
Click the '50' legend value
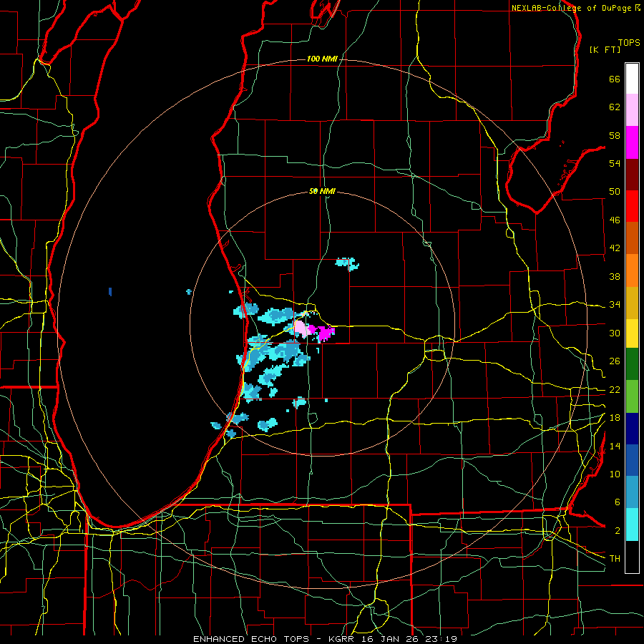[x=615, y=192]
